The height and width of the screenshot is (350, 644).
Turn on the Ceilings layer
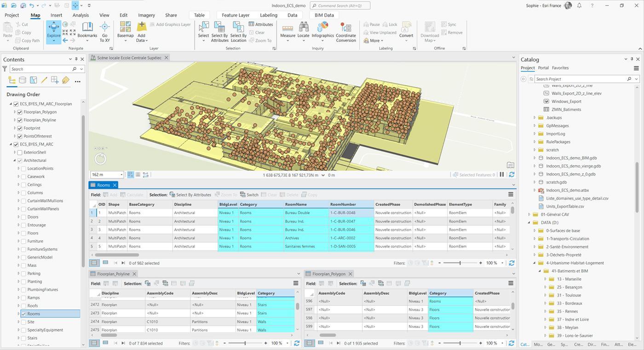pyautogui.click(x=23, y=185)
